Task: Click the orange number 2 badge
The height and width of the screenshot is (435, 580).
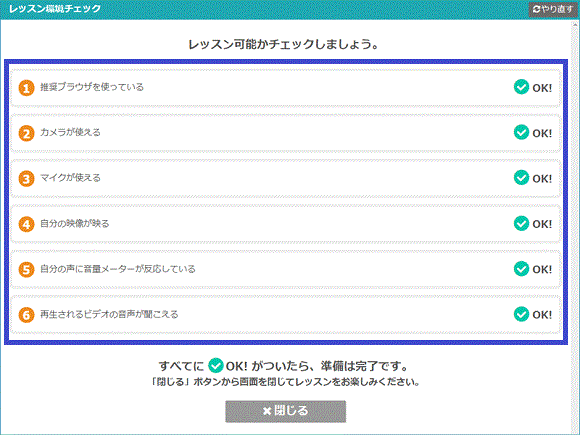Action: [x=26, y=134]
